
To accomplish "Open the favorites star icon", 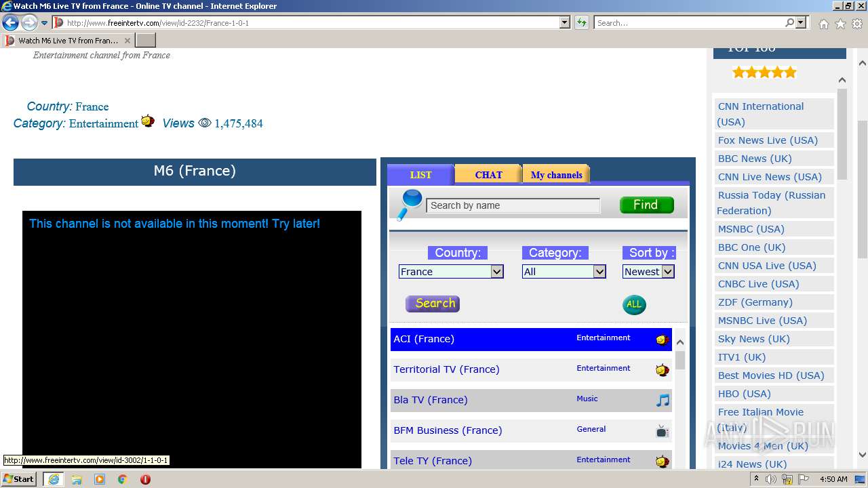I will coord(840,24).
